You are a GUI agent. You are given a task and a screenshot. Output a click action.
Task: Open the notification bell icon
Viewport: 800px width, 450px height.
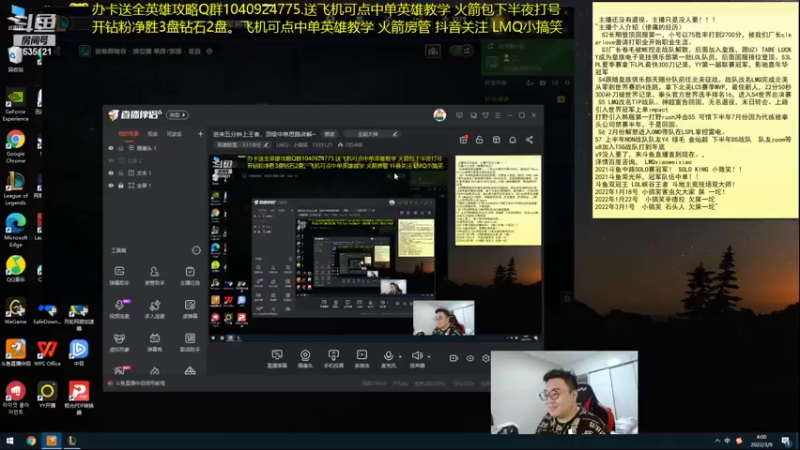pyautogui.click(x=513, y=139)
